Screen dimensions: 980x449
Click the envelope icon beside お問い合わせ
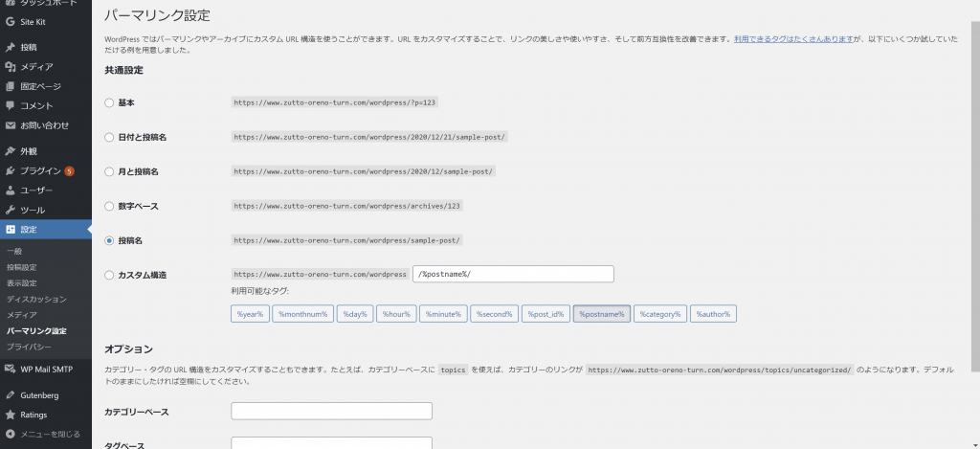pos(10,125)
